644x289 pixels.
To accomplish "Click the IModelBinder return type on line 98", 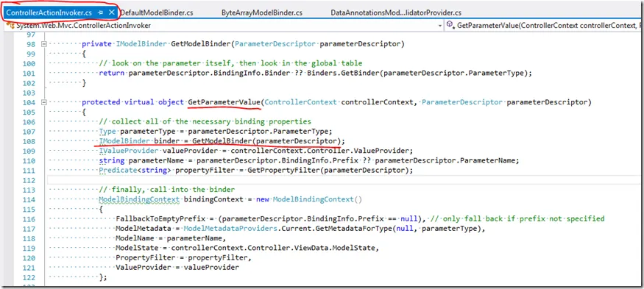I will (x=142, y=44).
